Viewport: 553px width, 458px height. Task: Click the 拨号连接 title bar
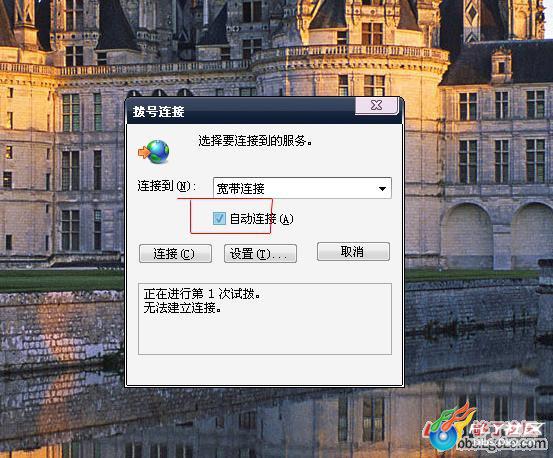coord(240,111)
